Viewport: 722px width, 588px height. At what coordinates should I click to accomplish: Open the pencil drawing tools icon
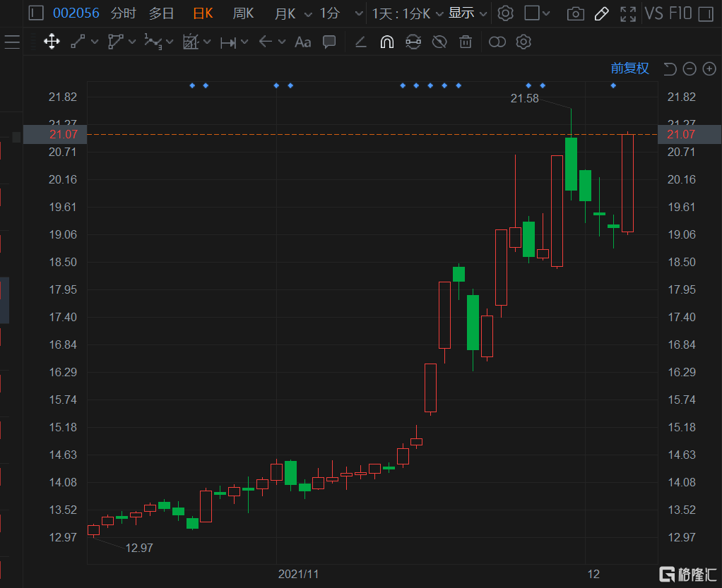coord(601,14)
